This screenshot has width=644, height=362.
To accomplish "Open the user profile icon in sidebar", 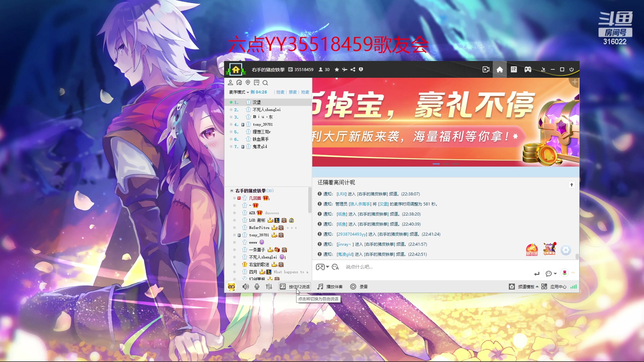I will coord(230,82).
